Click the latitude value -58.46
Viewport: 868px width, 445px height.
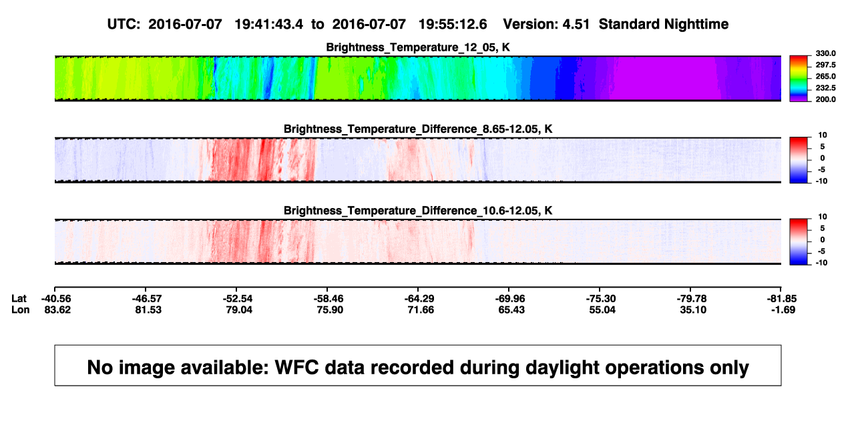(329, 298)
